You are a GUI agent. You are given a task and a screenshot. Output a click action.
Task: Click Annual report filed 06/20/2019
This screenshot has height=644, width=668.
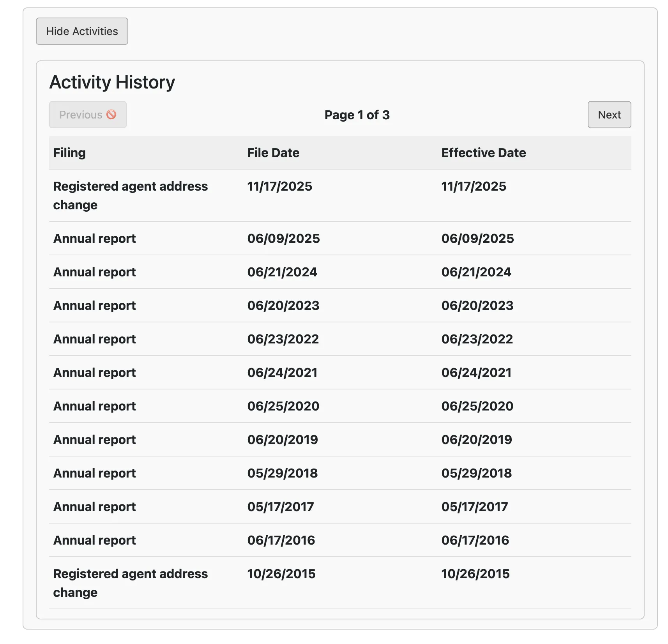(x=95, y=440)
